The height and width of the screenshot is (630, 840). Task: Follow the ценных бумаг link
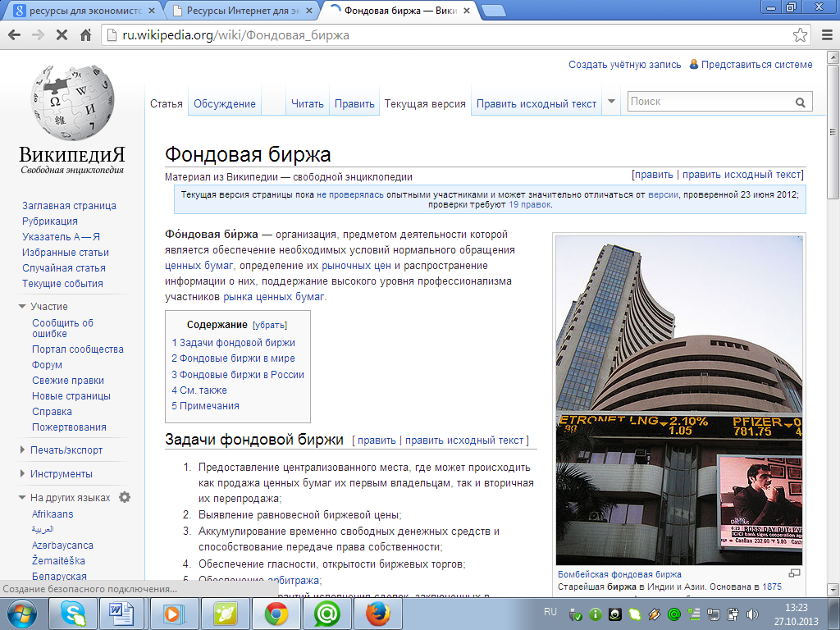(x=199, y=266)
